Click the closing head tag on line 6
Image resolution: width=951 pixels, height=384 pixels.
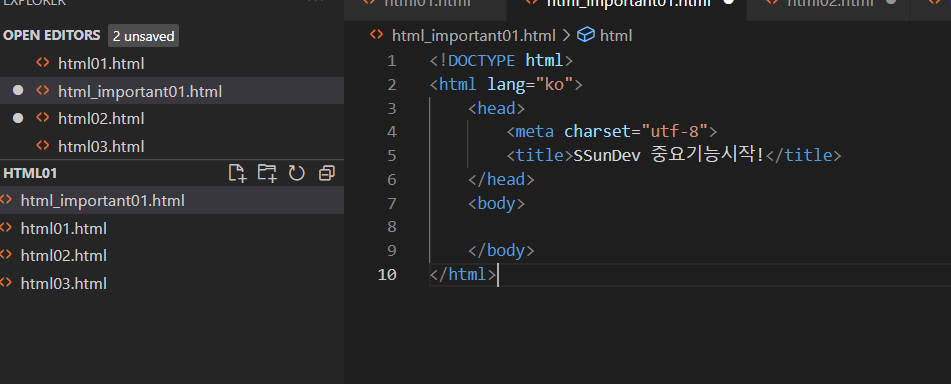[501, 180]
